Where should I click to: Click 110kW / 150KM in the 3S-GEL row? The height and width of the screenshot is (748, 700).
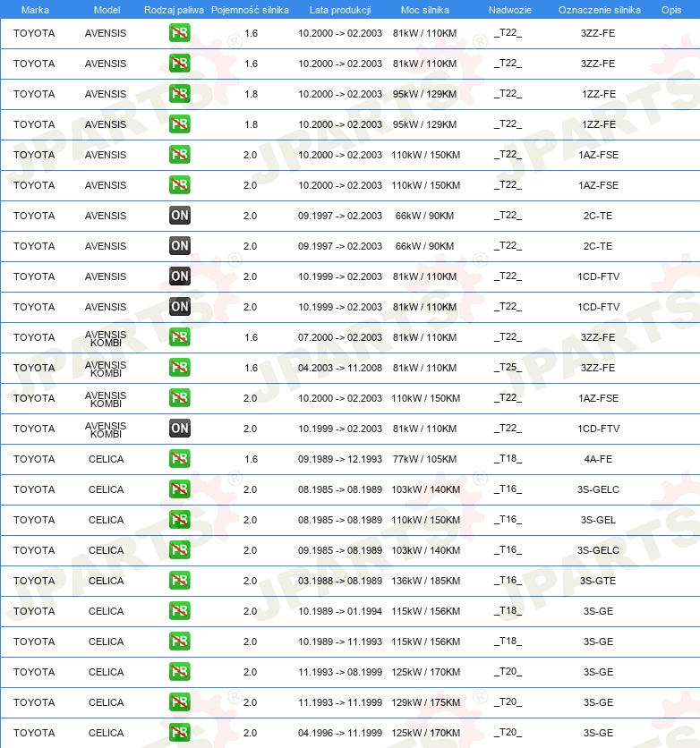point(425,520)
